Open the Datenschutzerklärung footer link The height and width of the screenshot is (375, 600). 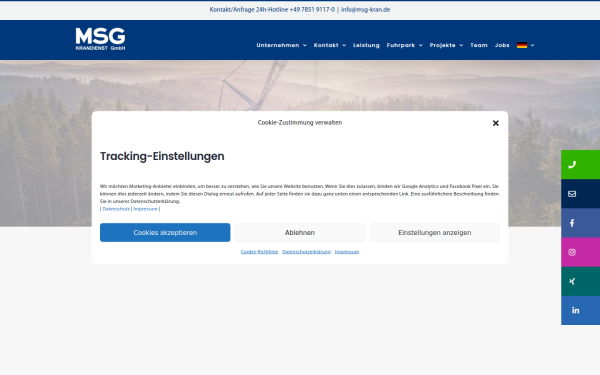click(307, 252)
